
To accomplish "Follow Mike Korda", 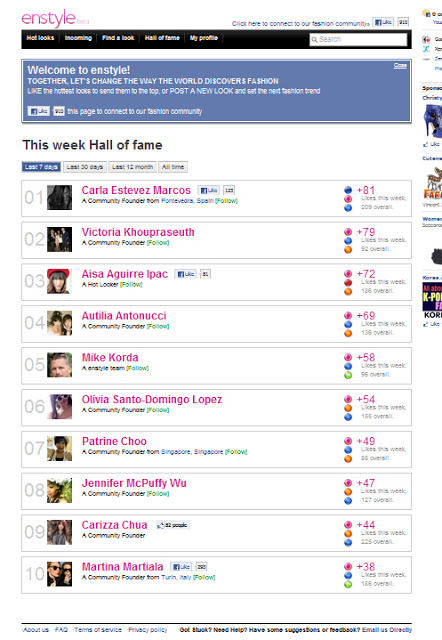I will tap(138, 368).
